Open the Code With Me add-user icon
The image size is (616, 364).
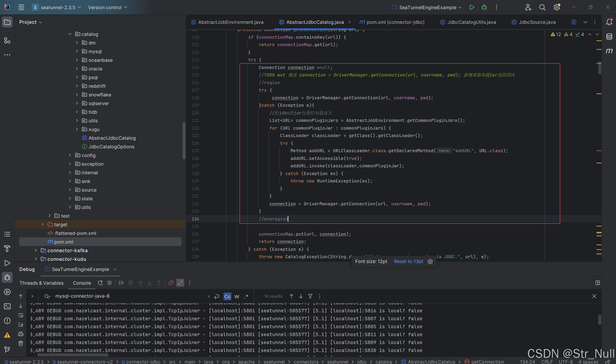[x=528, y=7]
